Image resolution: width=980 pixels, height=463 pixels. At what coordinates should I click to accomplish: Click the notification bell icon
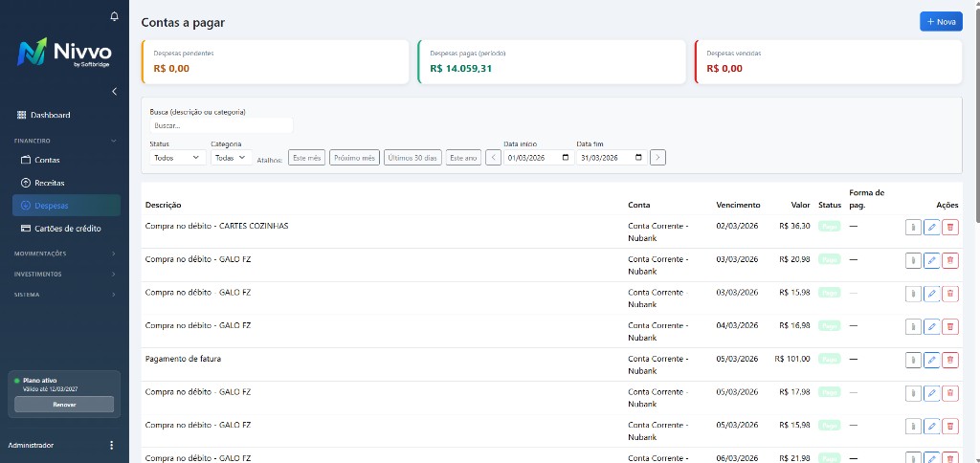coord(115,16)
